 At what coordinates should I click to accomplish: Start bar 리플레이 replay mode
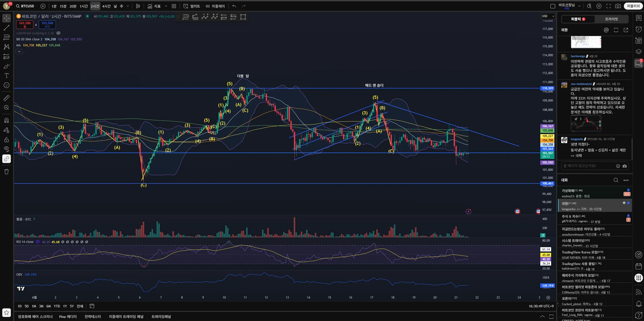(x=215, y=6)
